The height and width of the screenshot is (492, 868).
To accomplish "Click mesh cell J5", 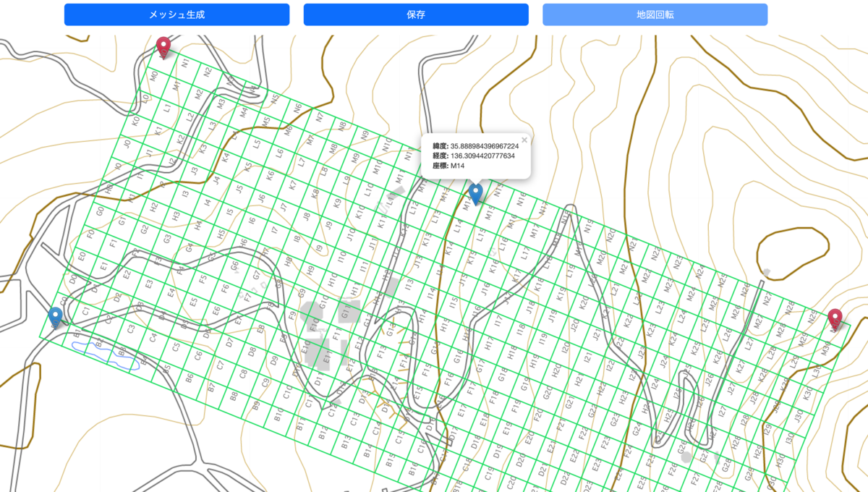I will point(239,188).
